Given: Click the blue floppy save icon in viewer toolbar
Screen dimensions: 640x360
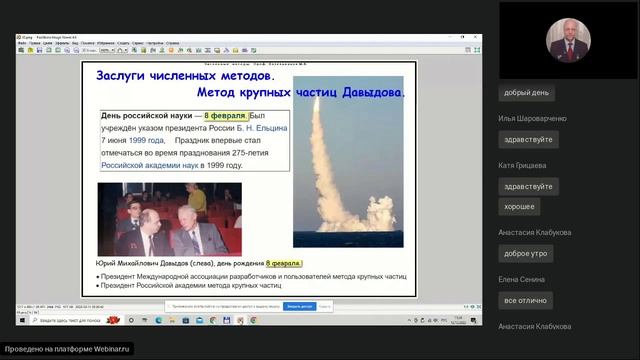Looking at the screenshot, I should [40, 50].
